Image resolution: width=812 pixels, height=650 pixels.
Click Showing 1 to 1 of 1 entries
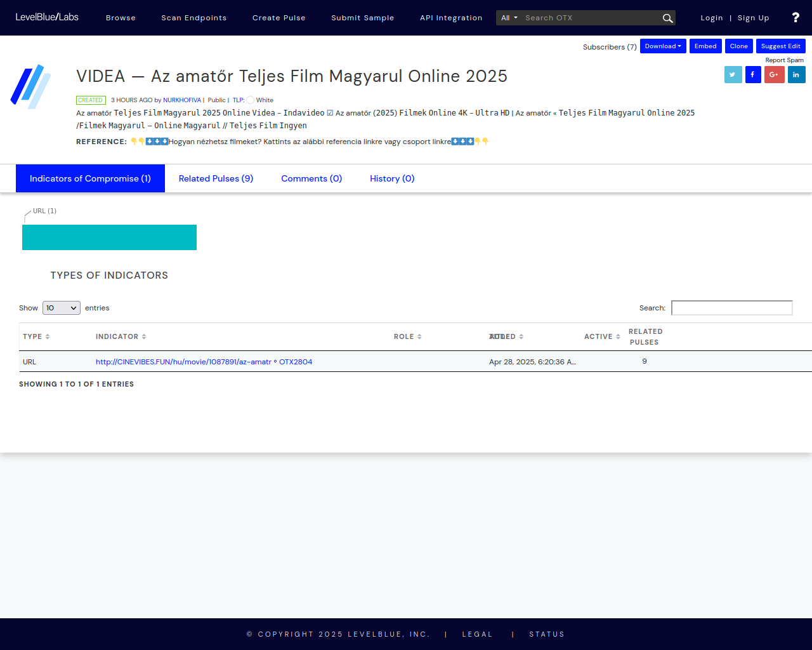click(x=76, y=384)
